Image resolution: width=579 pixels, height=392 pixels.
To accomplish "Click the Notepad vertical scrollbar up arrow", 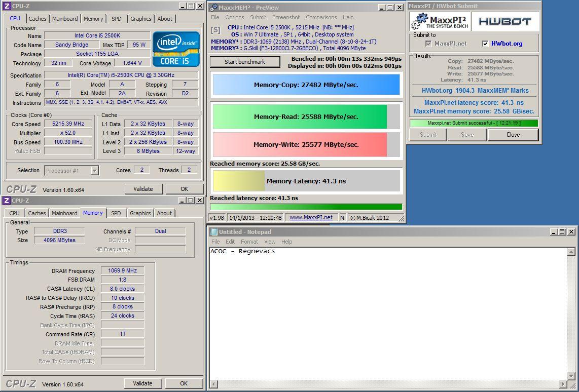I will pyautogui.click(x=571, y=252).
